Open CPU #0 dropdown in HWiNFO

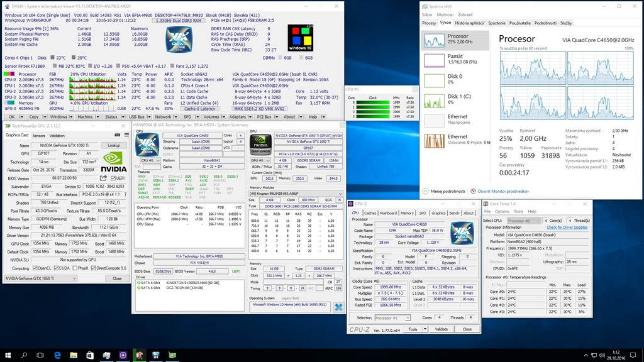pyautogui.click(x=150, y=160)
